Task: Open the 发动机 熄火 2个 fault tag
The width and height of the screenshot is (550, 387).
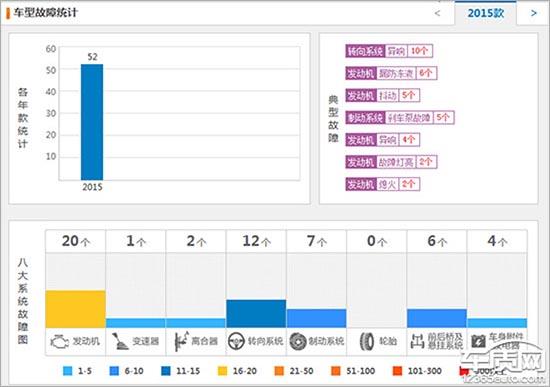Action: 383,184
